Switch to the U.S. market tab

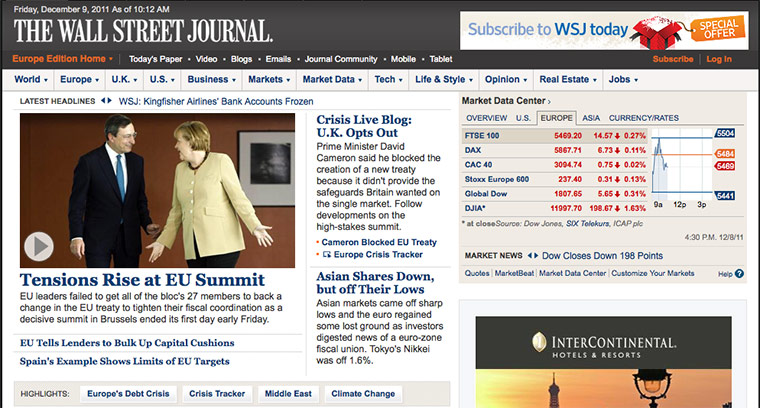pyautogui.click(x=523, y=118)
